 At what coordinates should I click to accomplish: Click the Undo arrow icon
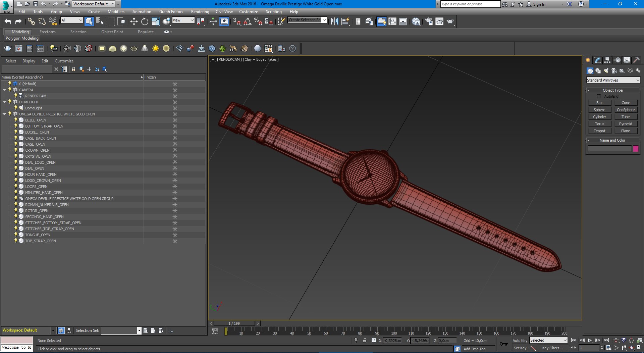[8, 21]
